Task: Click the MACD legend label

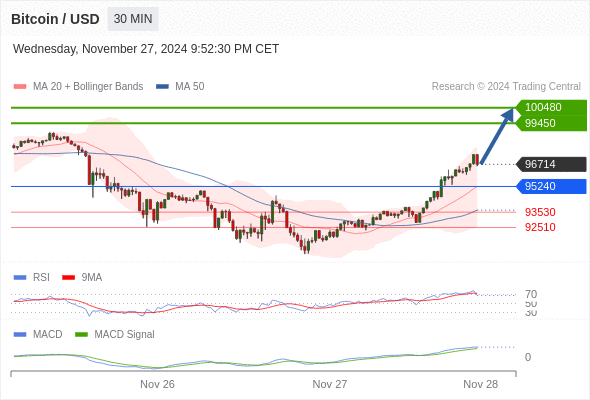Action: click(x=48, y=335)
